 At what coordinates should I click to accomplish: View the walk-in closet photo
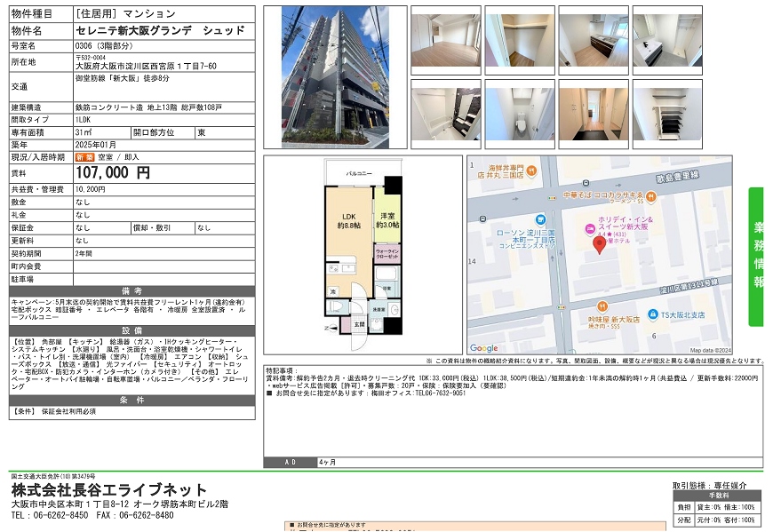pos(518,41)
